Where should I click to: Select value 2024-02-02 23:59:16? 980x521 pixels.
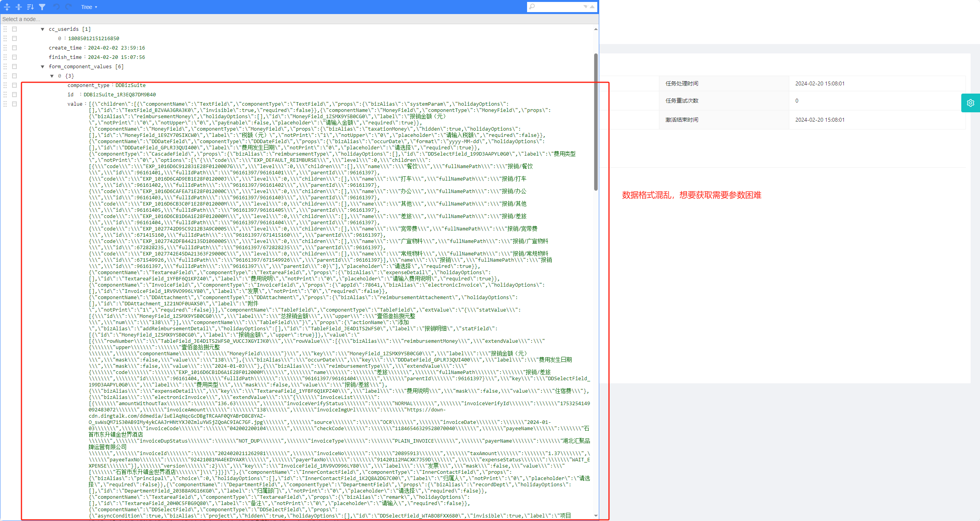pyautogui.click(x=116, y=48)
